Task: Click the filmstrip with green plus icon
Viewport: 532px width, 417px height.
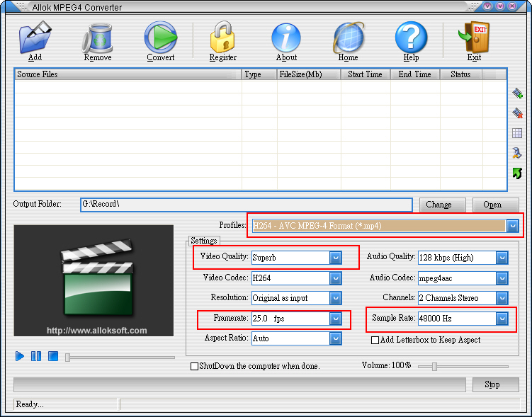Action: (517, 93)
